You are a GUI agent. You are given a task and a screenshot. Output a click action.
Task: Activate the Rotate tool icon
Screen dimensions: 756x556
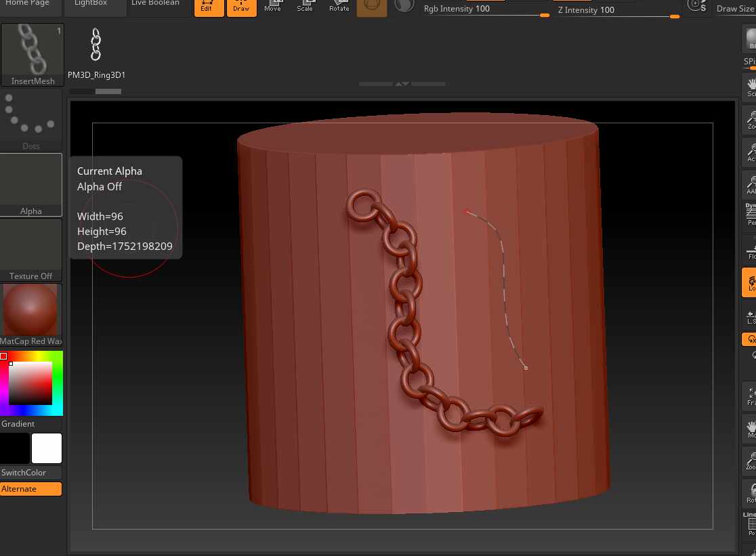339,7
